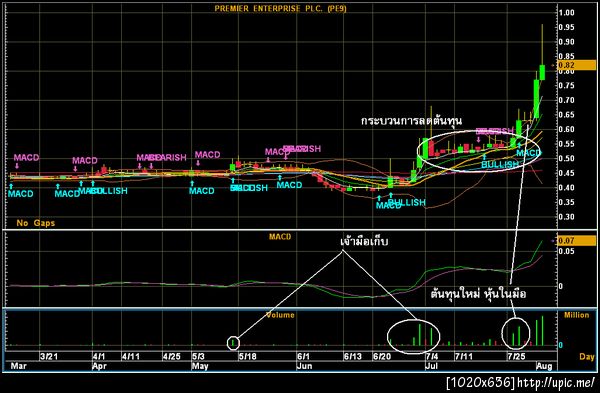Select the 7/11 date marker
The width and height of the screenshot is (600, 393).
tap(463, 357)
